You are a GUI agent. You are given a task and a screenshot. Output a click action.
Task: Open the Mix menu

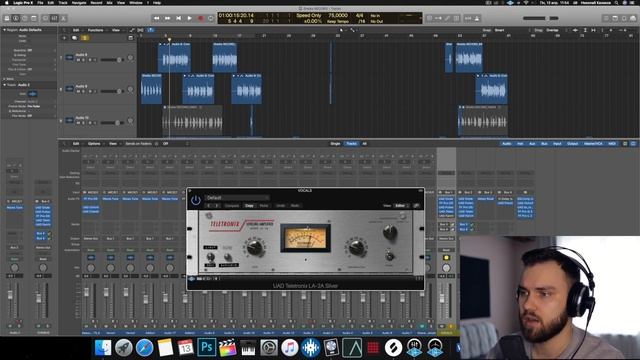point(109,2)
